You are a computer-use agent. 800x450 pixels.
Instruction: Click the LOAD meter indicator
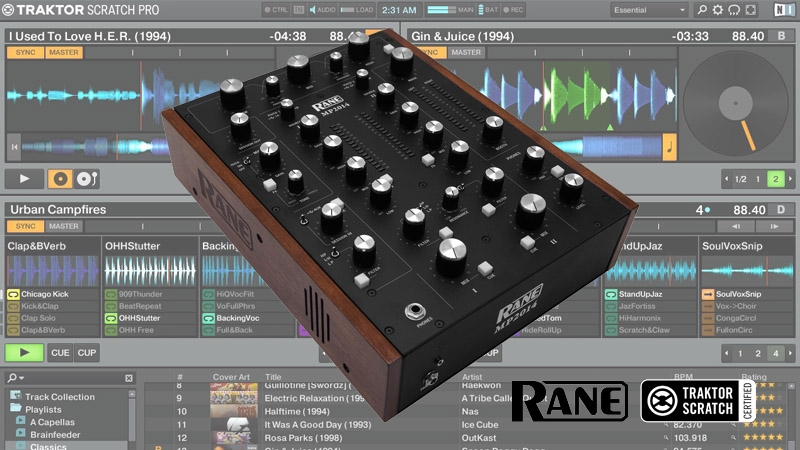pyautogui.click(x=357, y=10)
